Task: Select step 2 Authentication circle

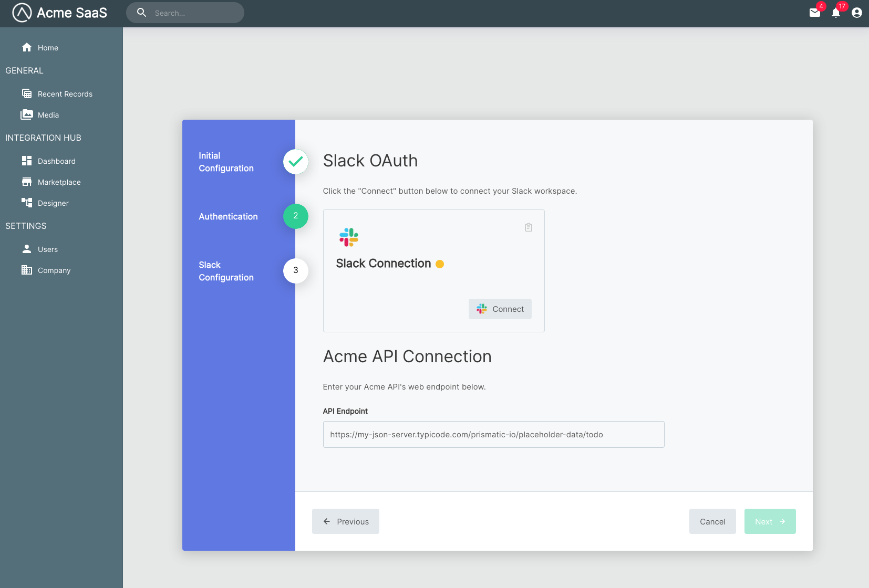Action: tap(296, 216)
